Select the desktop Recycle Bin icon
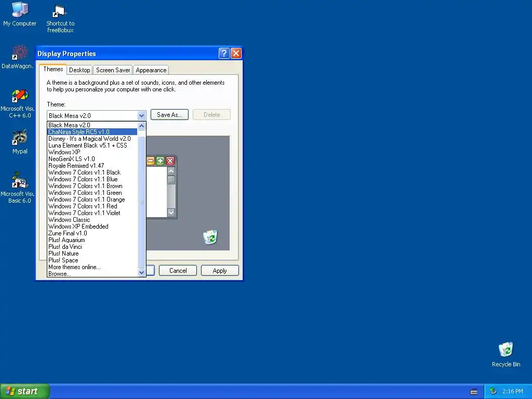The width and height of the screenshot is (532, 399). pos(506,354)
